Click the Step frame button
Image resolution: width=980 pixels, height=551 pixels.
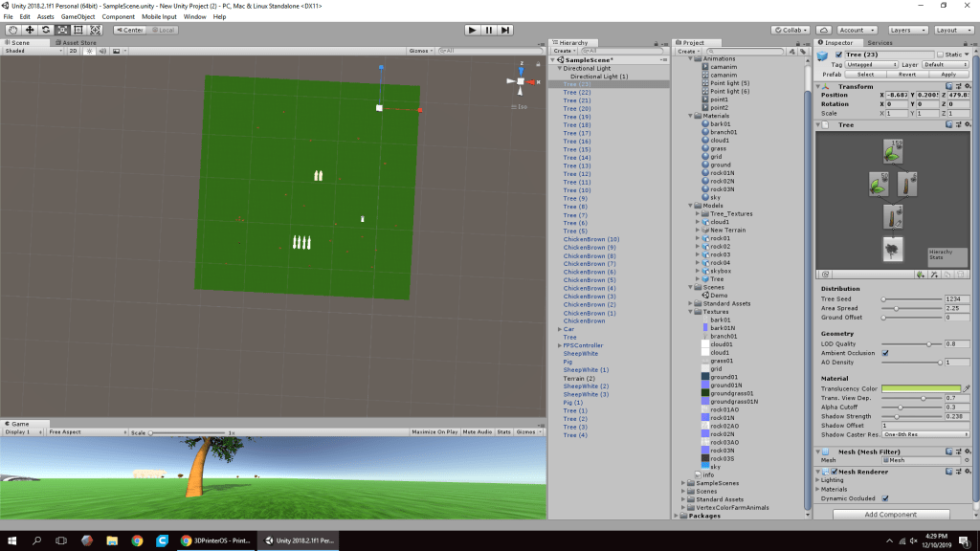click(x=505, y=30)
